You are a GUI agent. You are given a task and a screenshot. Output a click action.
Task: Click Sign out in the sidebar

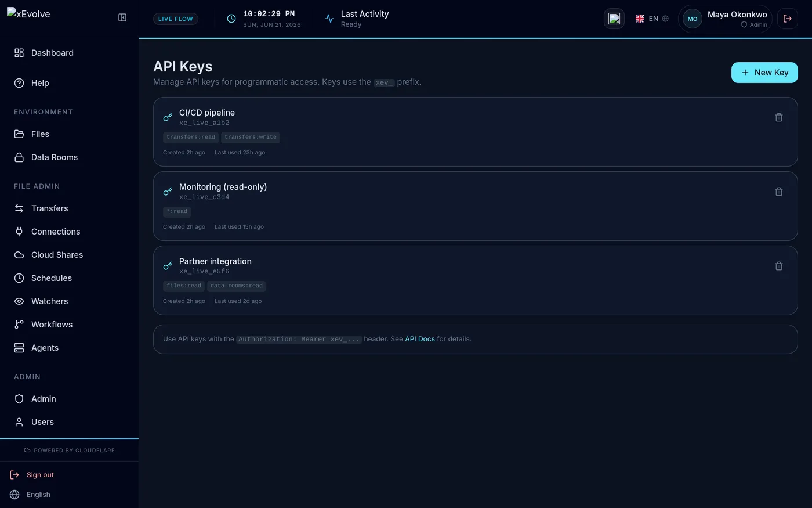(x=40, y=475)
